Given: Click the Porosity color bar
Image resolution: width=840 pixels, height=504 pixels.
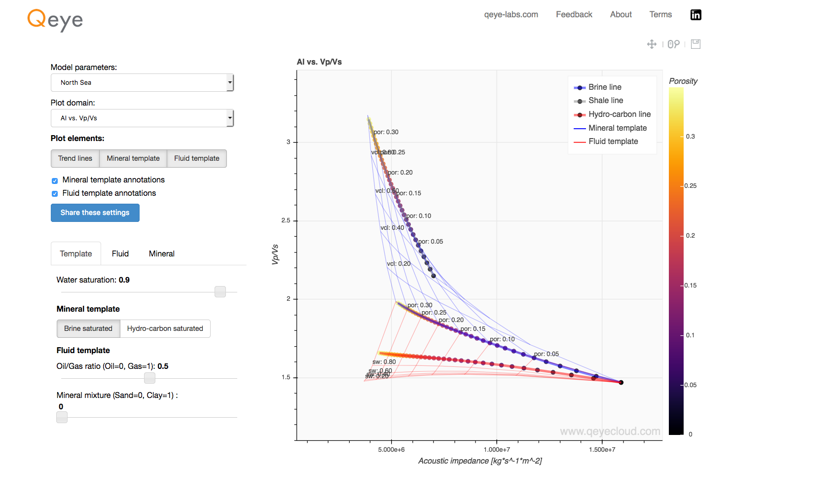Looking at the screenshot, I should click(x=676, y=261).
